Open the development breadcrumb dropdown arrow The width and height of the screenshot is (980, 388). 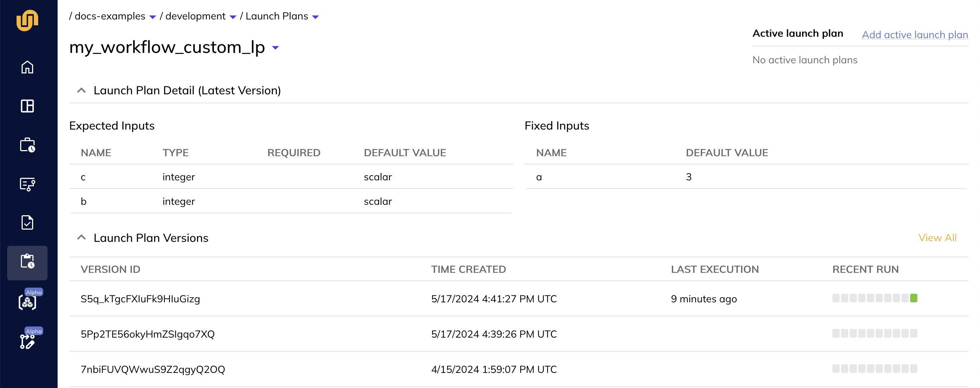[233, 17]
